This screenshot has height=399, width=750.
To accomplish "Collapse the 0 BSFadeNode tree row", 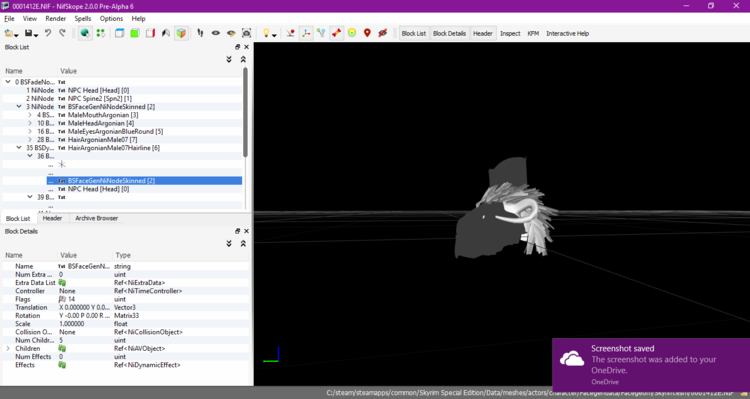I will pyautogui.click(x=8, y=82).
